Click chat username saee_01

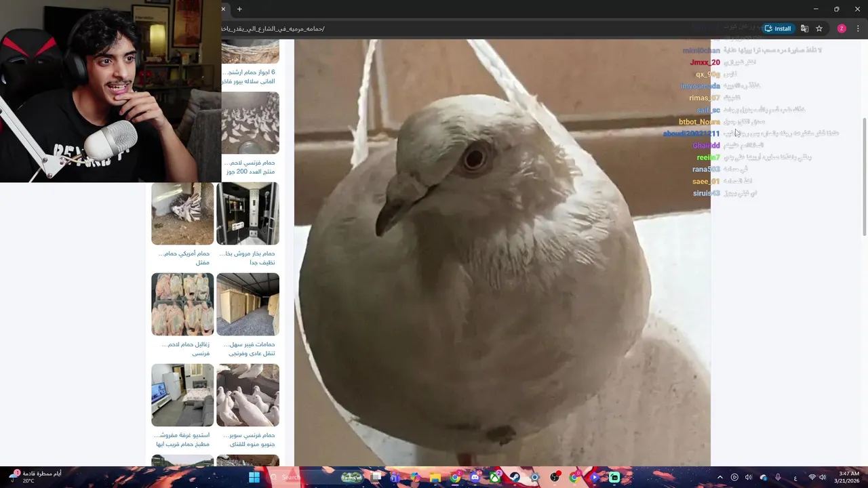706,182
